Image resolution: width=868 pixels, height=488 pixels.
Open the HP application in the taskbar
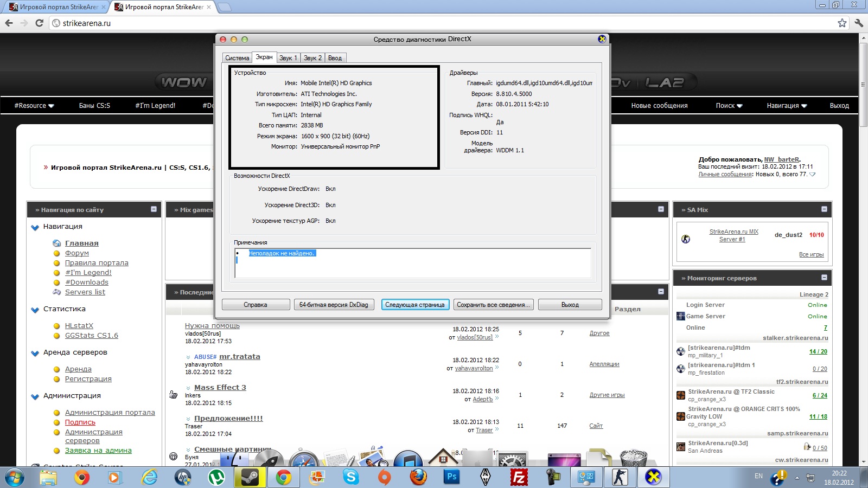183,477
